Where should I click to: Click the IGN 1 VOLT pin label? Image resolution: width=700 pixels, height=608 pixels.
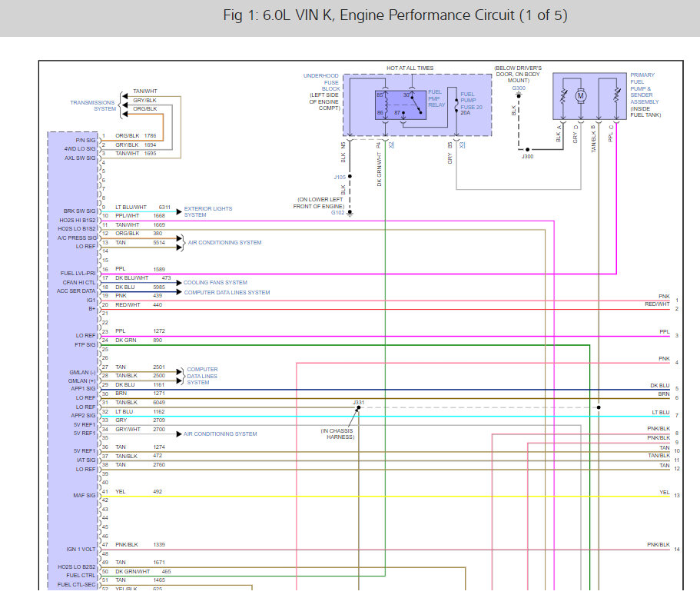(x=81, y=550)
